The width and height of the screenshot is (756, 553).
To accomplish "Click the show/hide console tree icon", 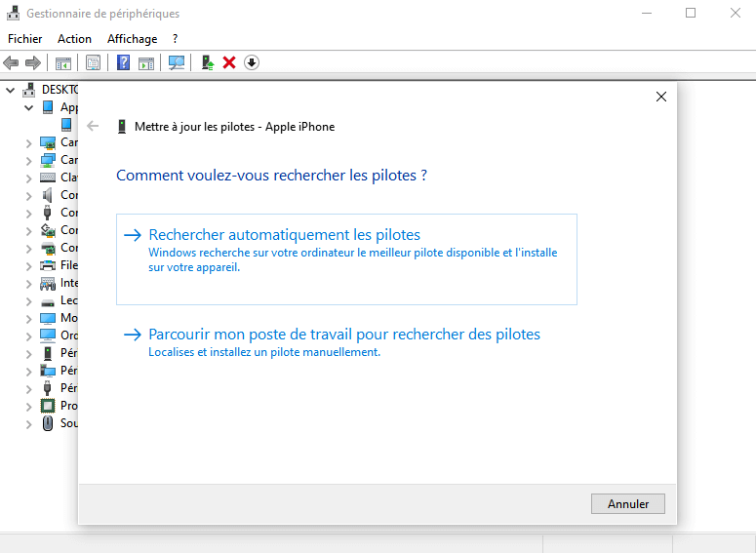I will [62, 62].
